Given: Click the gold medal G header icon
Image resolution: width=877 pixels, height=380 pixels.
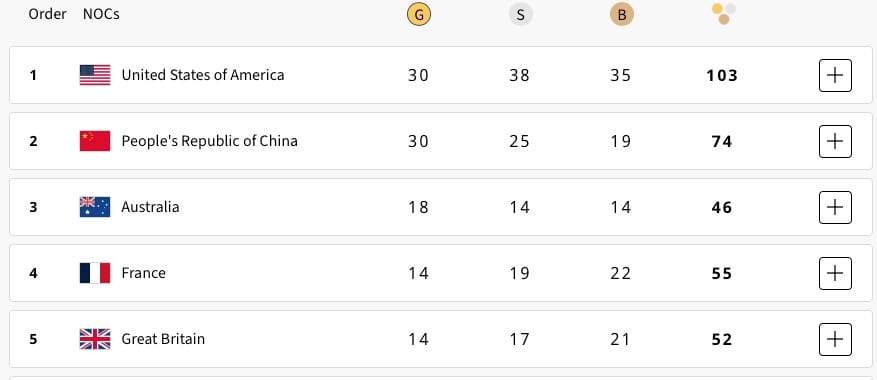Looking at the screenshot, I should (419, 15).
